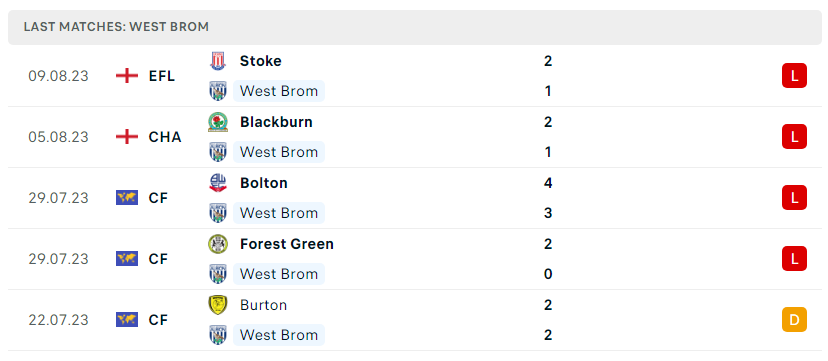Click the world flag icon for 22.07.23 match

pyautogui.click(x=127, y=320)
